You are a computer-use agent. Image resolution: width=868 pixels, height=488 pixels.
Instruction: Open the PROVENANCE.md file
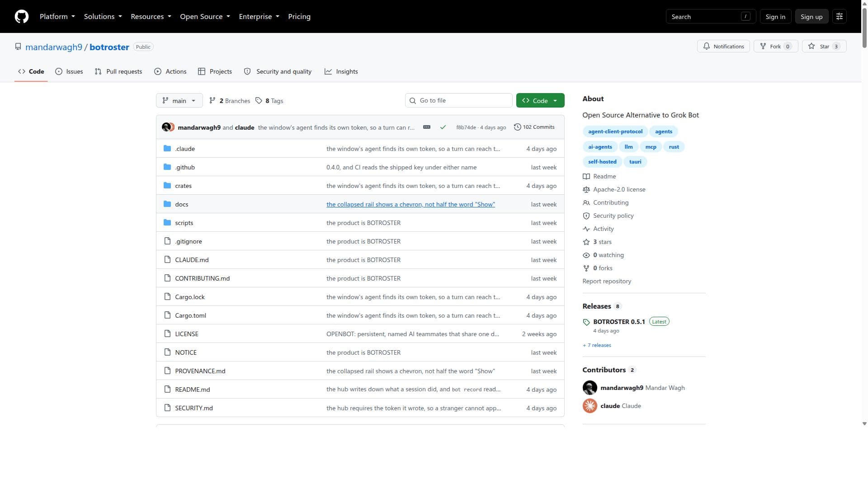pos(200,371)
